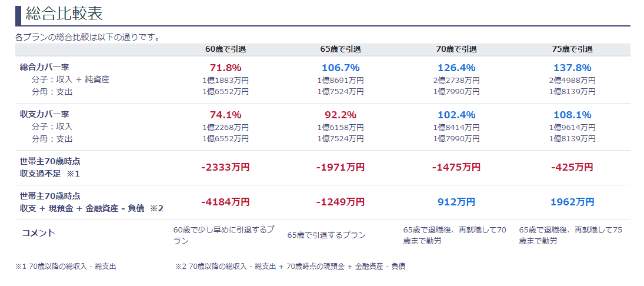Click the 総合カバー率 row label

coord(45,67)
